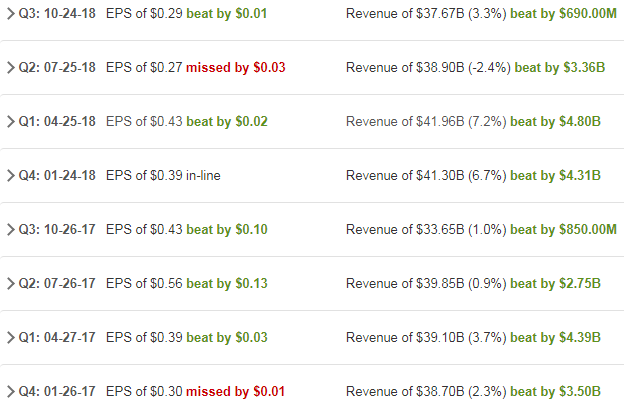Open the Q4 01-26-17 row chevron
The height and width of the screenshot is (401, 624).
[x=10, y=391]
